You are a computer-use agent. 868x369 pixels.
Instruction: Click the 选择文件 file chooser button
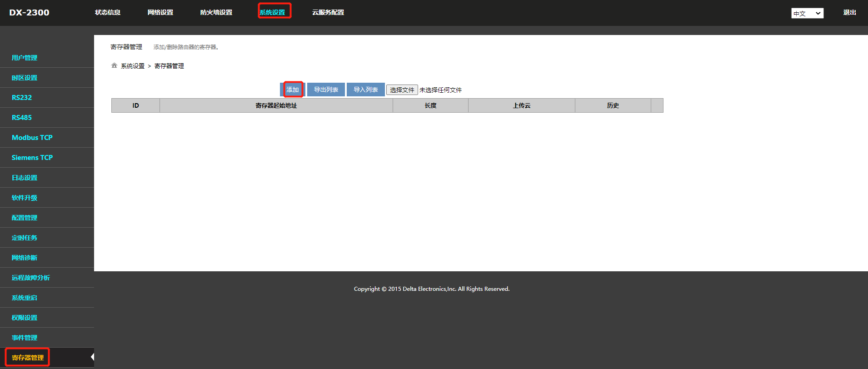click(x=402, y=90)
